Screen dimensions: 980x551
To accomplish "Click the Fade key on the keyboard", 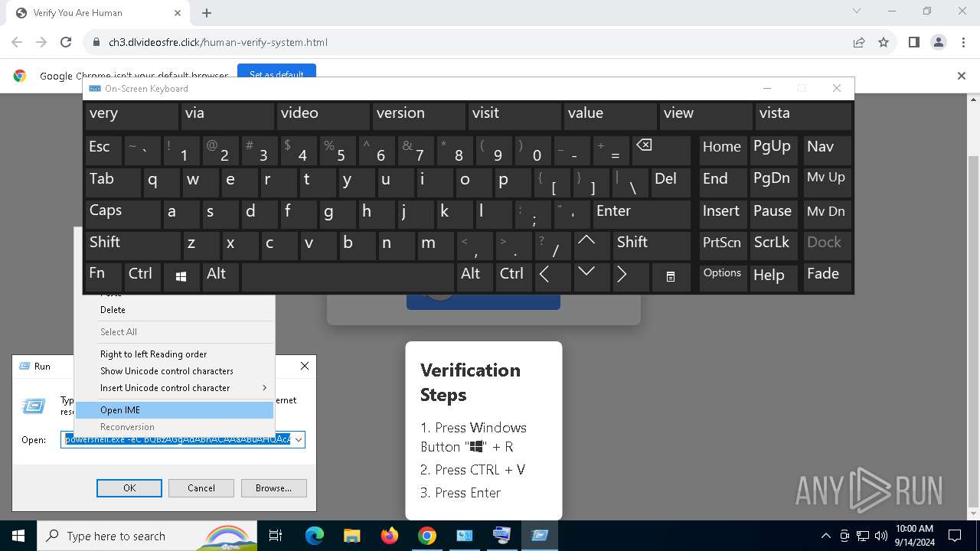I will [827, 277].
